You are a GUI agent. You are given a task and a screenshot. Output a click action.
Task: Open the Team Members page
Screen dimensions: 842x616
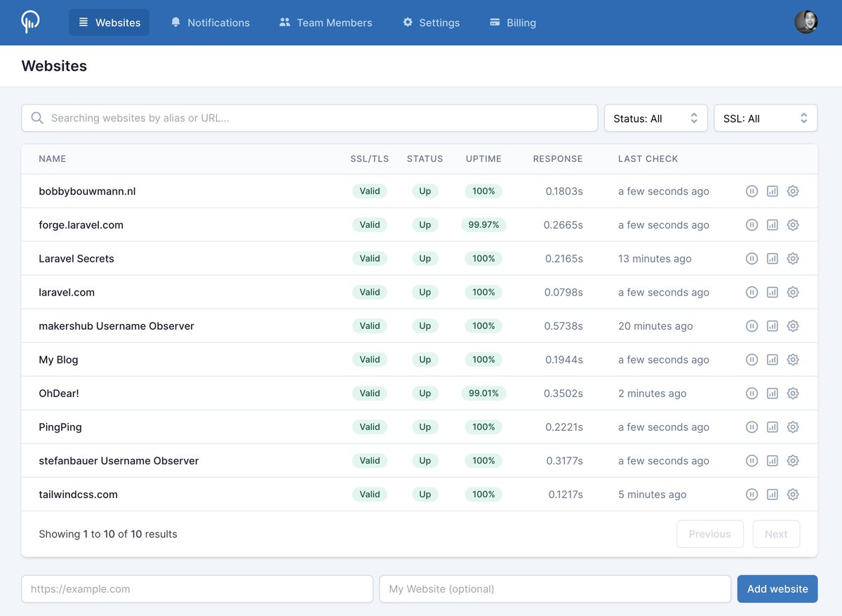(325, 22)
